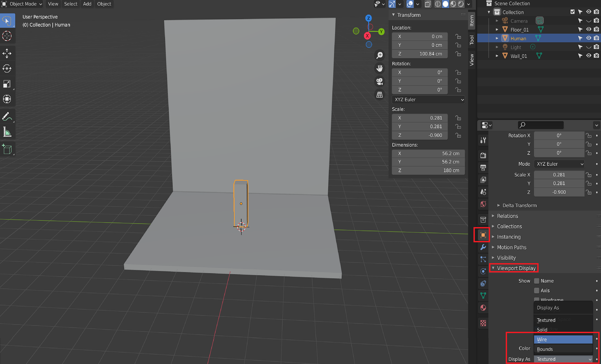Enable the Show Name checkbox

(537, 281)
